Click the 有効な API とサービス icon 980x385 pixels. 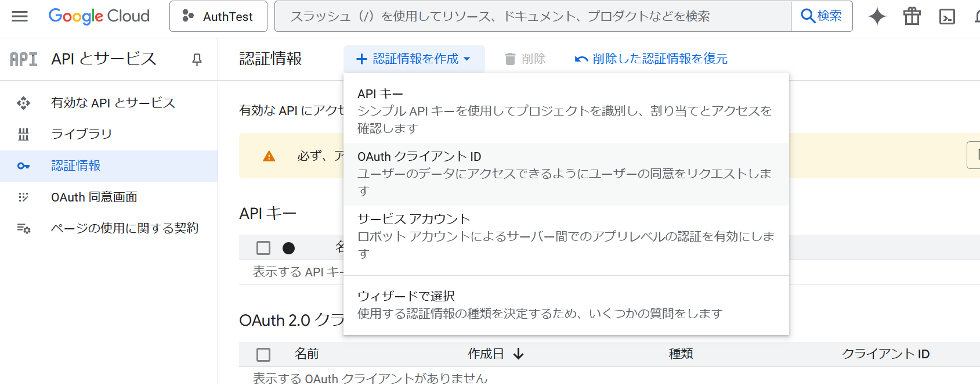(x=23, y=103)
